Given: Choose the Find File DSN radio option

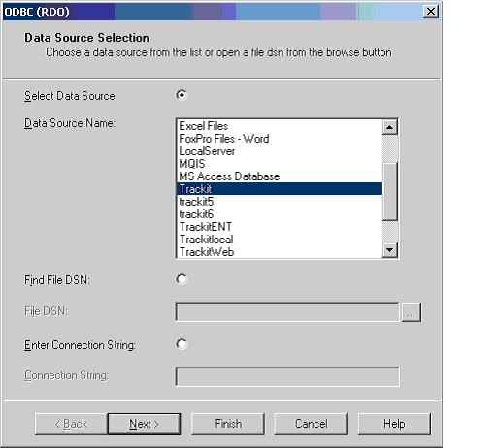Looking at the screenshot, I should pos(182,279).
